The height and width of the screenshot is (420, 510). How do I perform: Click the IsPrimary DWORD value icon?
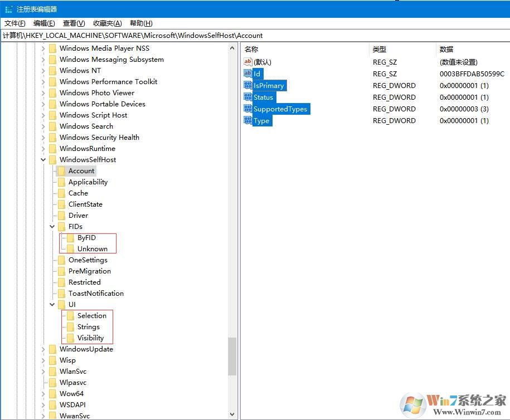point(248,85)
